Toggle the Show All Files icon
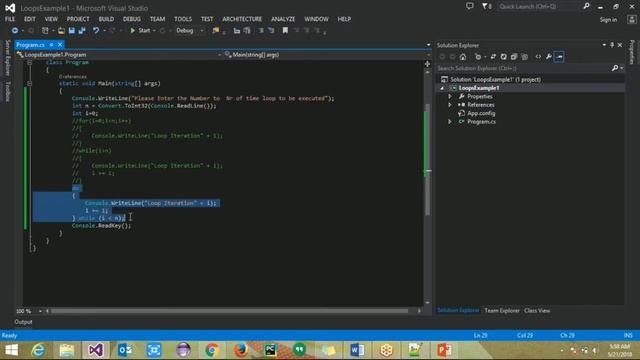This screenshot has width=640, height=360. (x=524, y=57)
